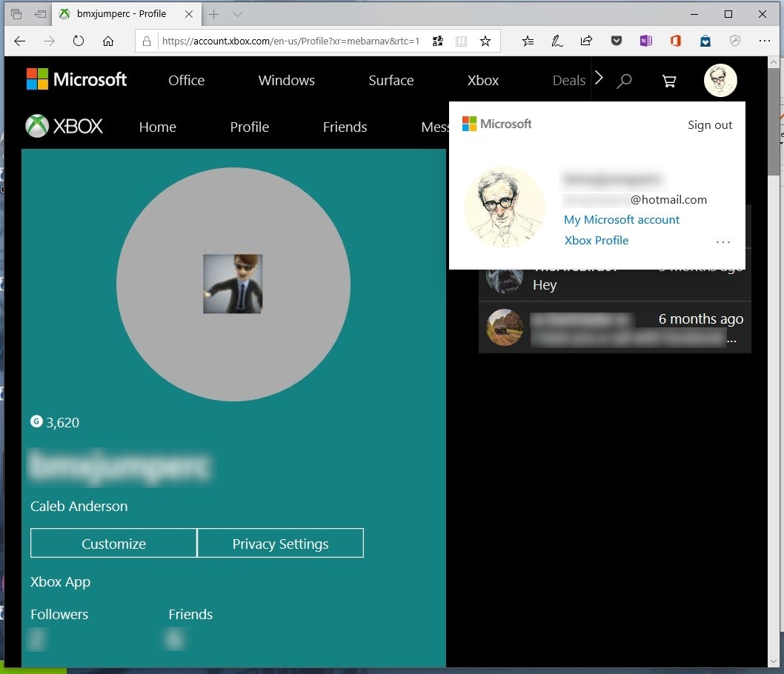Open the Office extension icon
Screen dimensions: 784x674
tap(675, 41)
